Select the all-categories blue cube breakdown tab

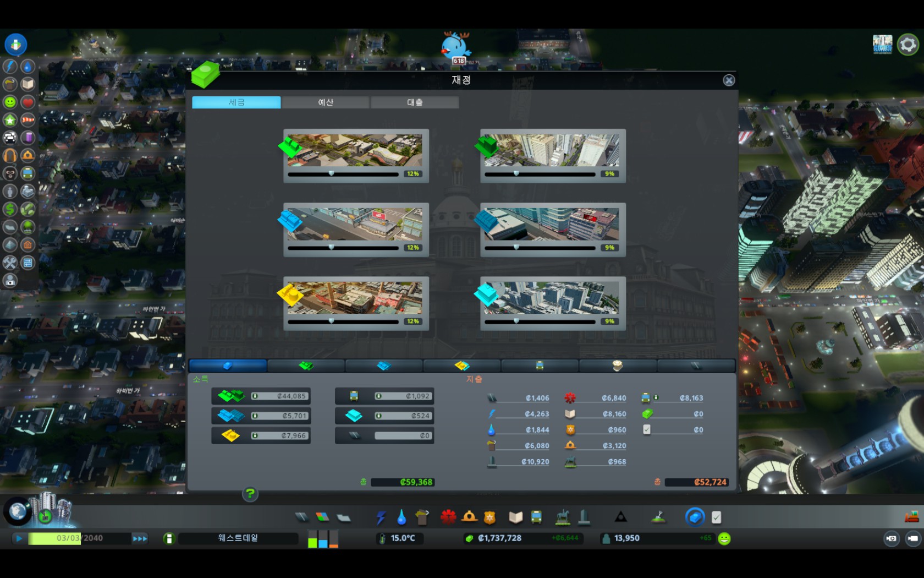pos(228,366)
